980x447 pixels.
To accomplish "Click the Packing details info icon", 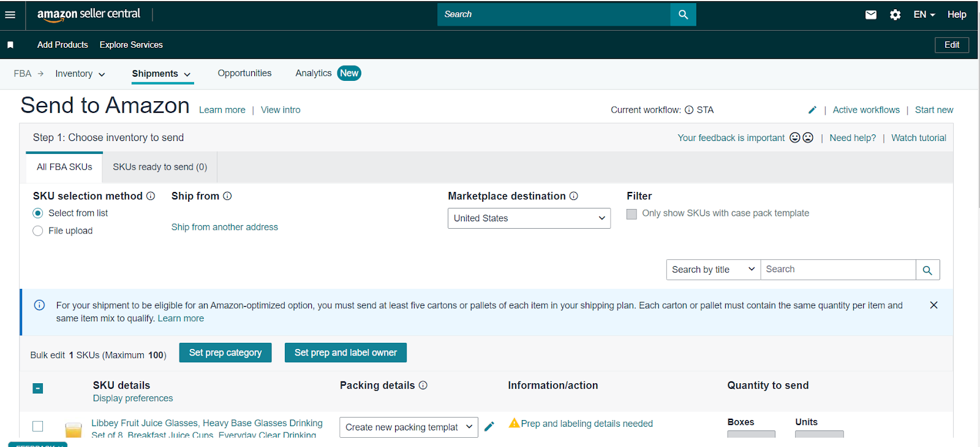I will point(423,385).
